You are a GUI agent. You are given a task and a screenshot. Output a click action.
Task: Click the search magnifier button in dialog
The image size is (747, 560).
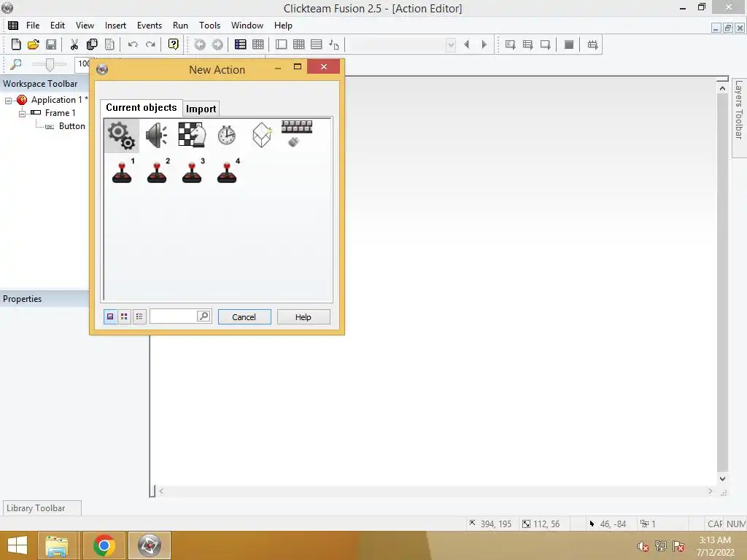pyautogui.click(x=204, y=316)
